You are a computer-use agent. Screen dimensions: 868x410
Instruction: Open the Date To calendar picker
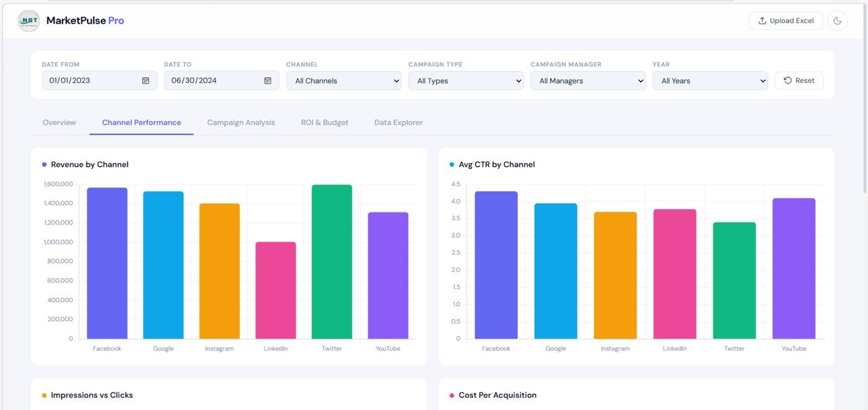267,80
